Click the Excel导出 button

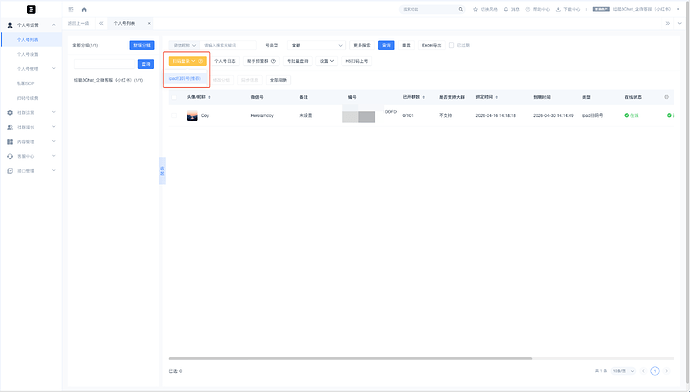[431, 45]
